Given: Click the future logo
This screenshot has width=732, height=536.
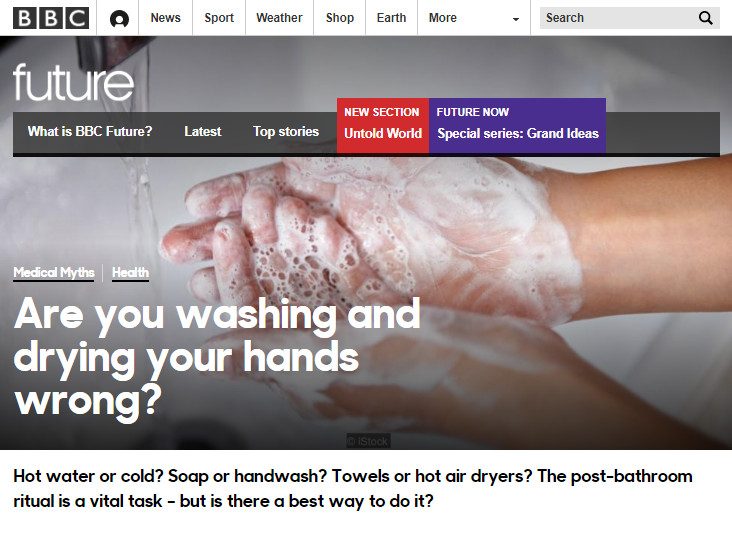Looking at the screenshot, I should (x=73, y=82).
